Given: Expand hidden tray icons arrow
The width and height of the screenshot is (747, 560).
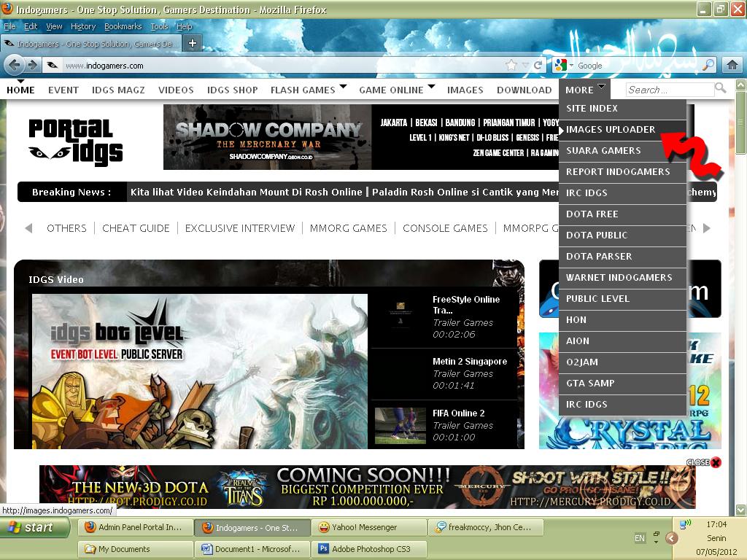Looking at the screenshot, I should [x=671, y=538].
